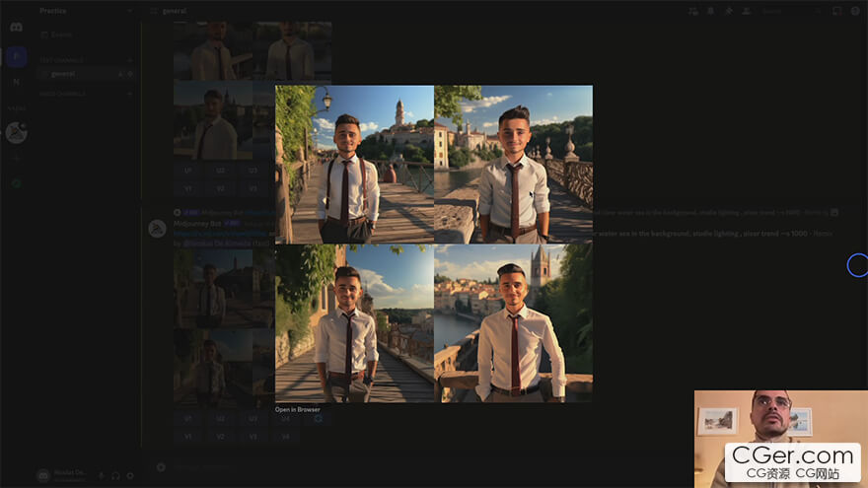This screenshot has width=868, height=488.
Task: Click U2 in the row containing U4
Action: tap(220, 419)
